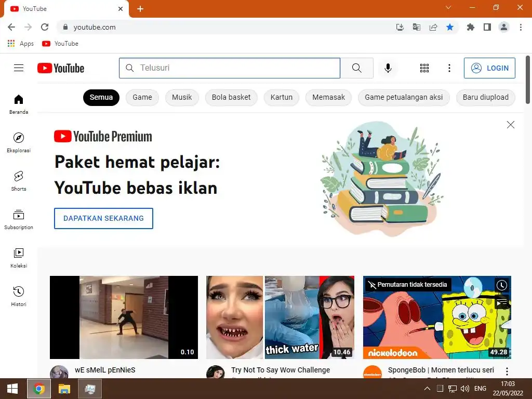Open the YouTube hamburger guide menu
This screenshot has height=399, width=532.
pos(19,68)
